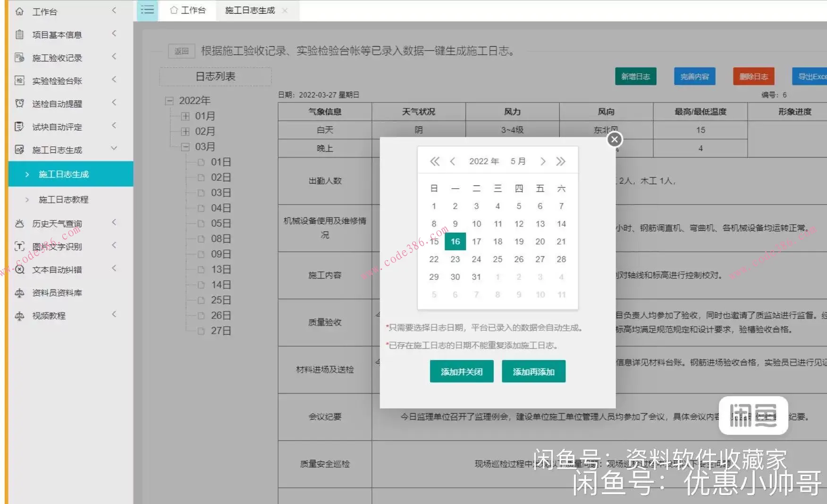Open the 实验检验台账 ledger icon

(18, 80)
